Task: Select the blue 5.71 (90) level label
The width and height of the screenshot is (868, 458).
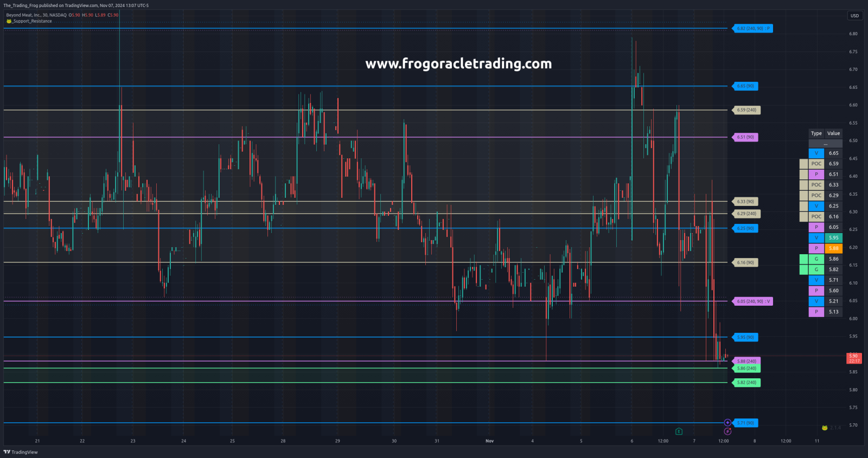Action: click(x=745, y=423)
